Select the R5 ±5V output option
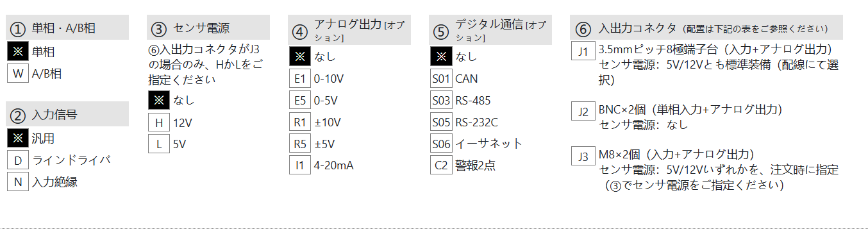The width and height of the screenshot is (868, 236). (300, 144)
